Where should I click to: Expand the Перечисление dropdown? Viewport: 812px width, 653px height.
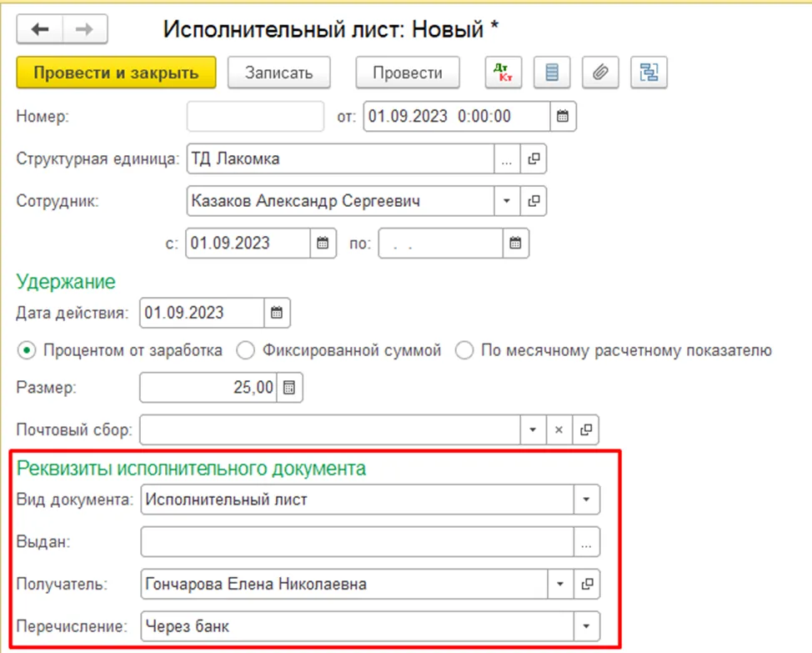click(586, 626)
